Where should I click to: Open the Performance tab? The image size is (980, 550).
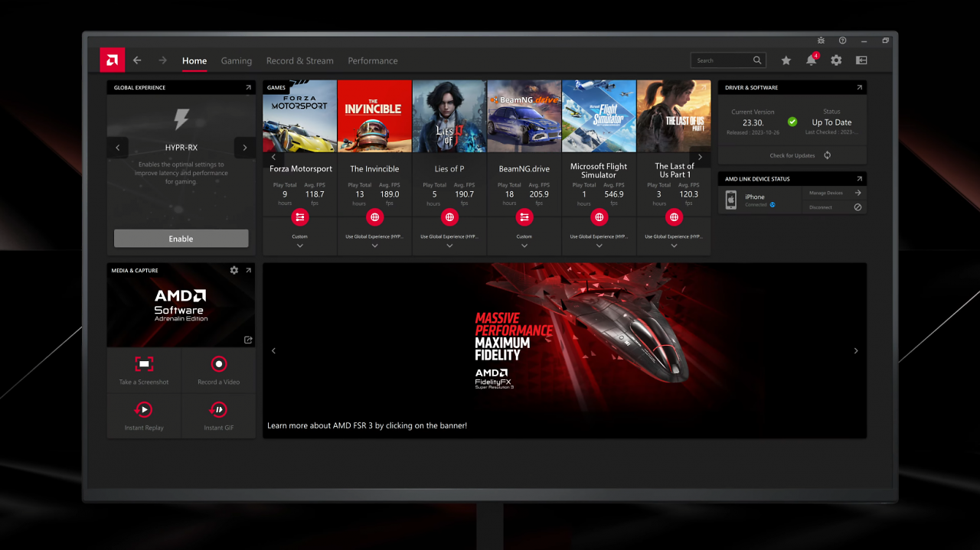pyautogui.click(x=373, y=60)
